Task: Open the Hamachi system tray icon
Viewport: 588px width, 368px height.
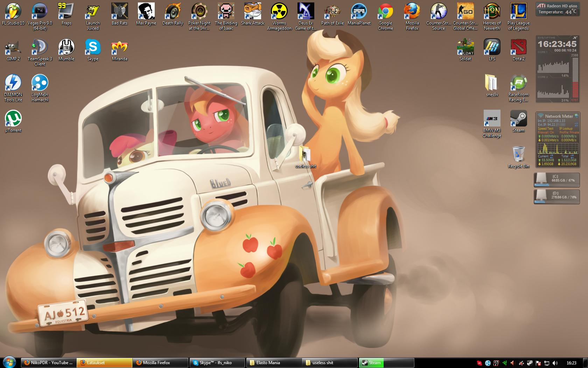Action: [x=488, y=363]
